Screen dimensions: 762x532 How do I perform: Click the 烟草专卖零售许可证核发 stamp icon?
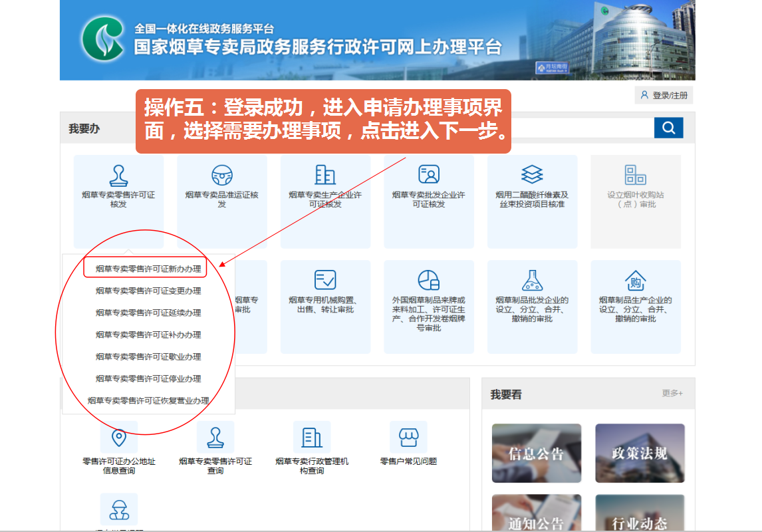click(x=118, y=175)
